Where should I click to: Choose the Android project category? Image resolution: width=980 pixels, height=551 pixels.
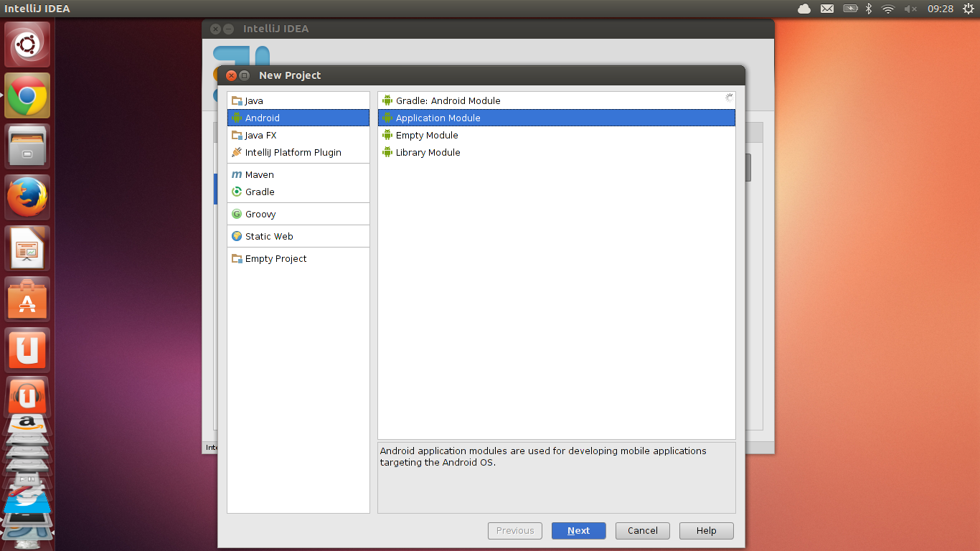click(x=298, y=118)
